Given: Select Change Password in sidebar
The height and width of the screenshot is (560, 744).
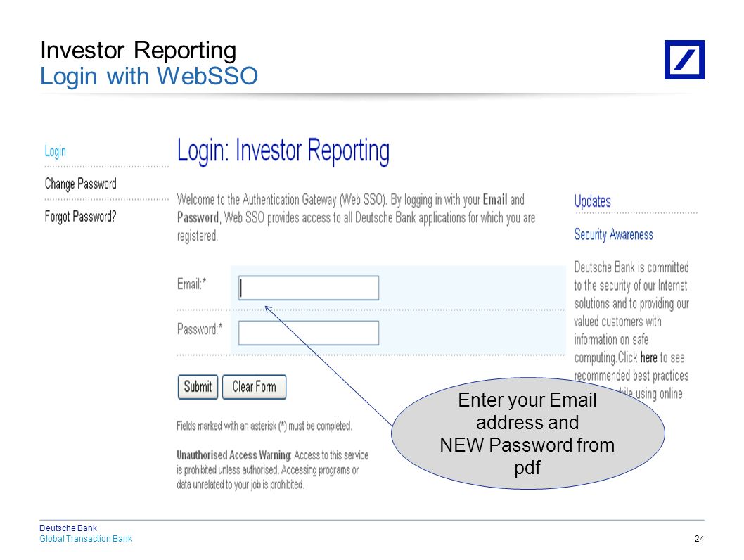Looking at the screenshot, I should click(x=80, y=184).
